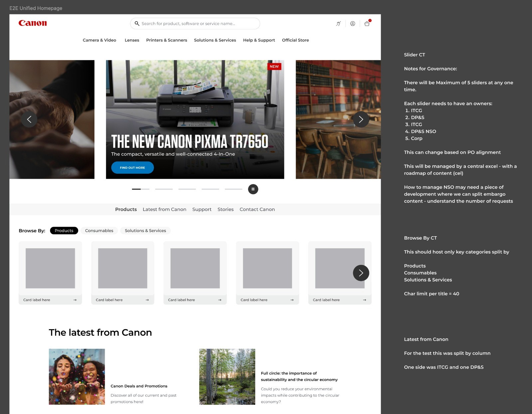Viewport: 532px width, 414px height.
Task: Click arrow on fifth Card label card
Action: tap(364, 300)
